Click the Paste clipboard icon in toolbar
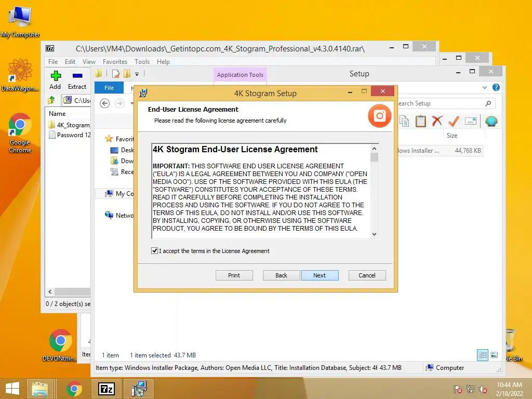 (421, 121)
